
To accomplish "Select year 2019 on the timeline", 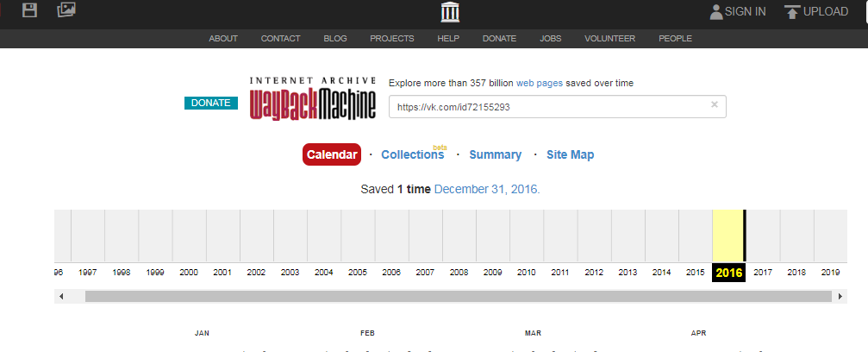I will point(830,272).
